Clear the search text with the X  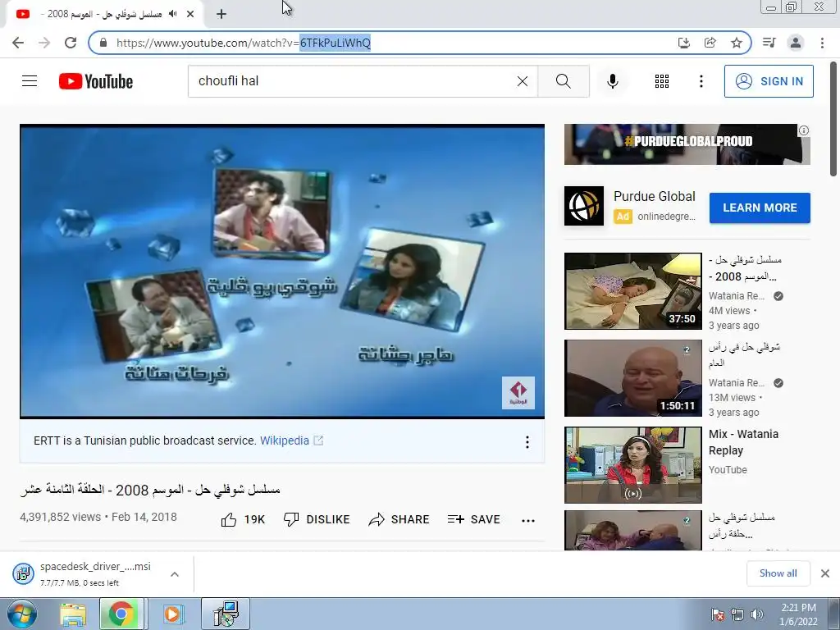click(x=523, y=81)
